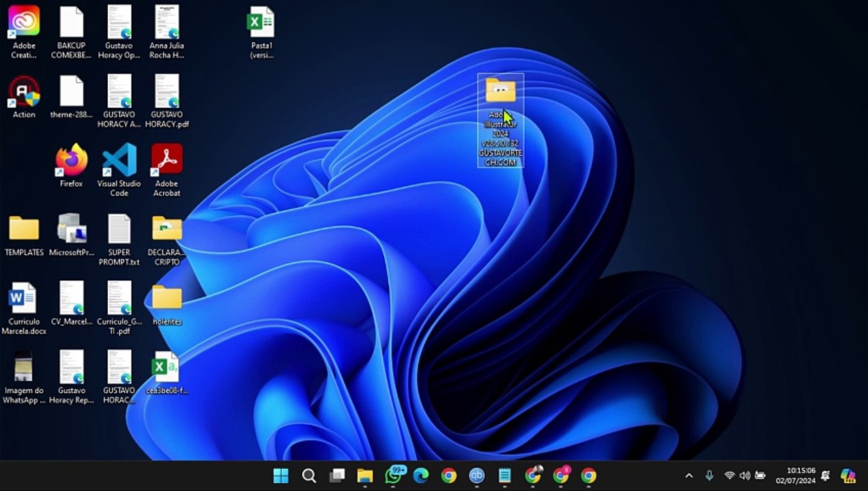Image resolution: width=868 pixels, height=491 pixels.
Task: Open Chrome icon between Edge and qBittorrent
Action: click(x=448, y=475)
